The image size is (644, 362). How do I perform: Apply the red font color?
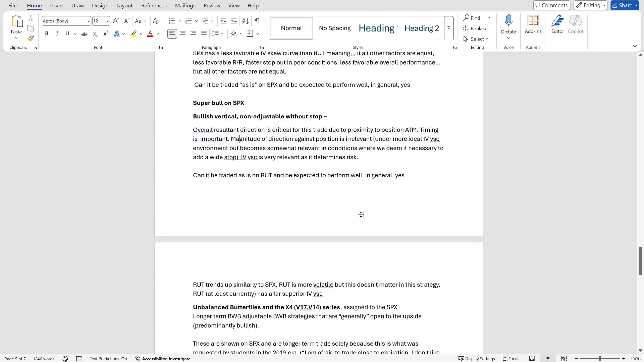point(150,34)
